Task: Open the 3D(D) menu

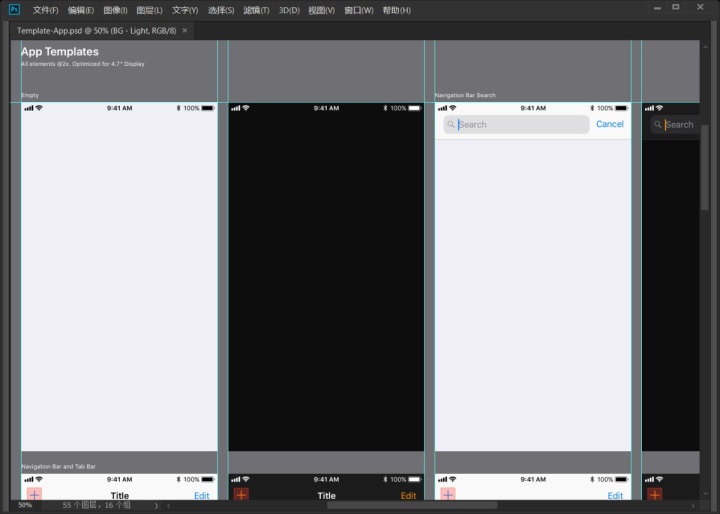Action: point(289,10)
